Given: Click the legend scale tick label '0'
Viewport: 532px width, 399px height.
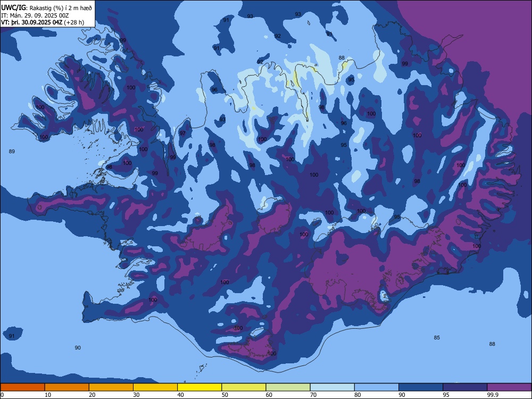Looking at the screenshot, I should coord(2,395).
